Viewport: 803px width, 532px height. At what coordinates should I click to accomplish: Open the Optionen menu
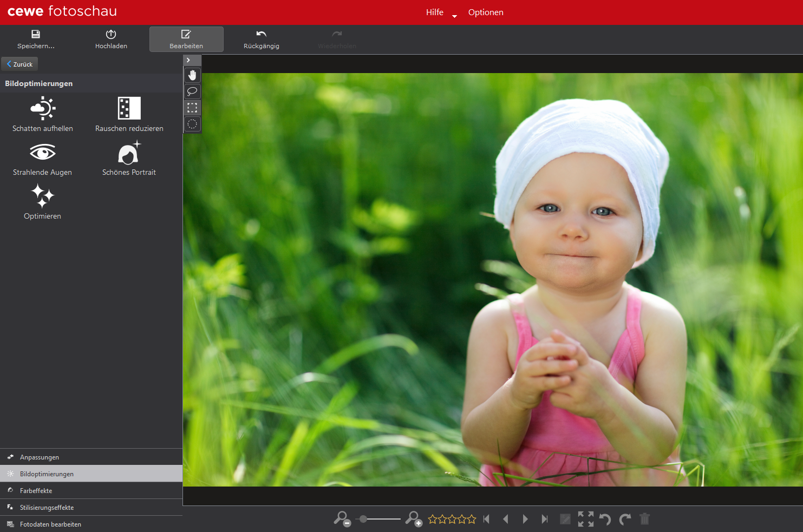[x=486, y=12]
